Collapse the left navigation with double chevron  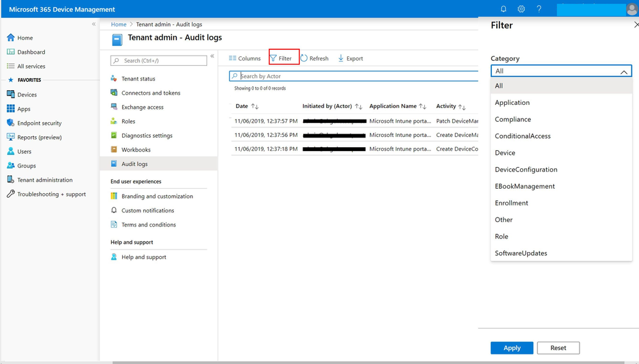(x=94, y=24)
